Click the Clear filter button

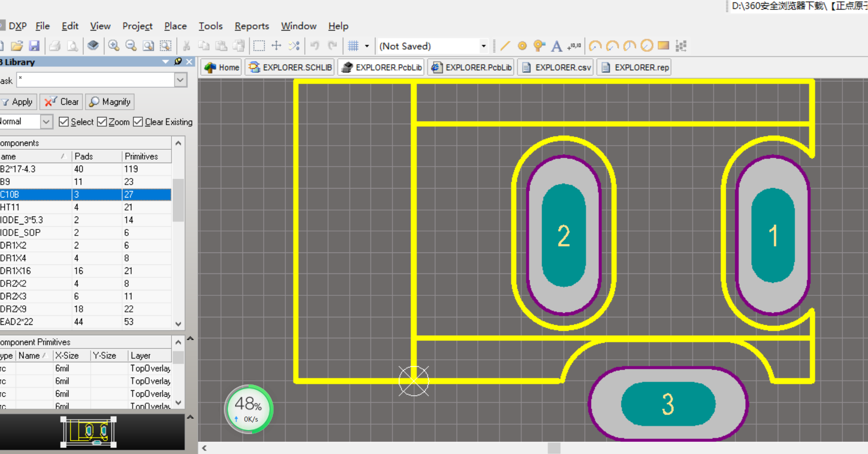tap(61, 102)
